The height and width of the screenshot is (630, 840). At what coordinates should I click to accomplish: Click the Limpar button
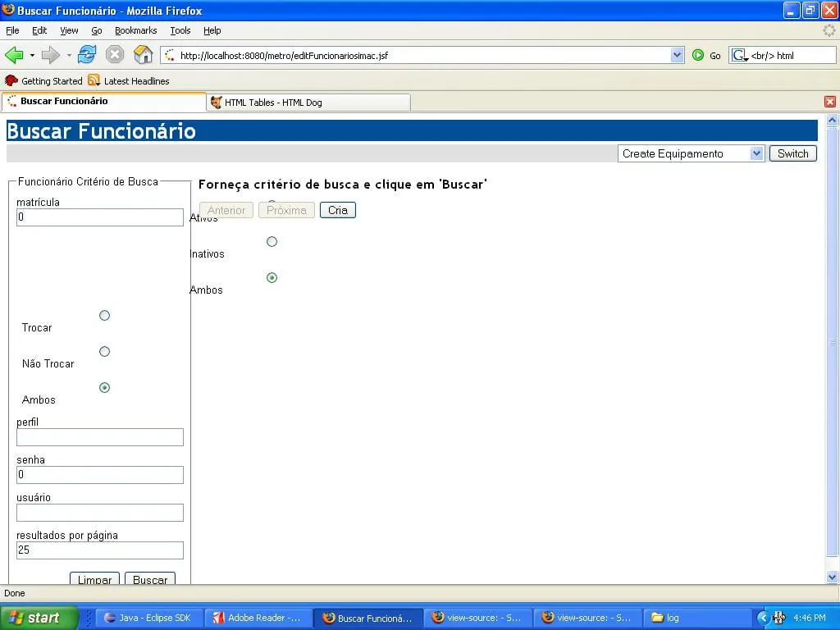[x=94, y=578]
